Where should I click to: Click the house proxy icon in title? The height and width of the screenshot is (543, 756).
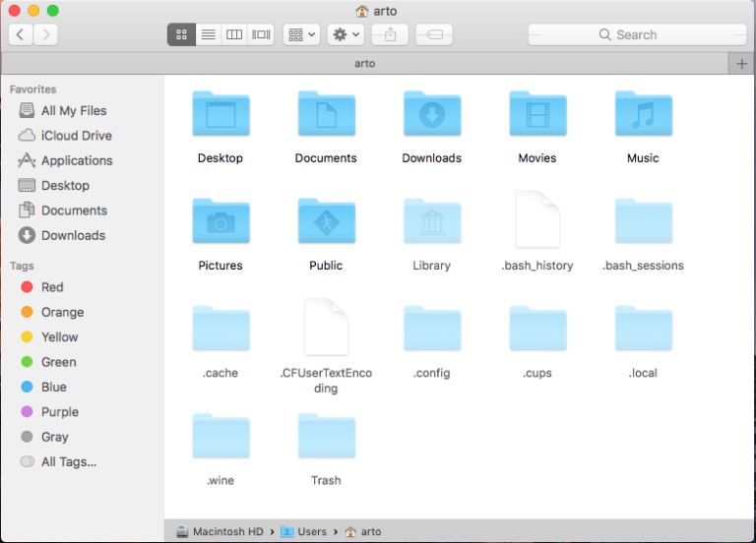(361, 11)
